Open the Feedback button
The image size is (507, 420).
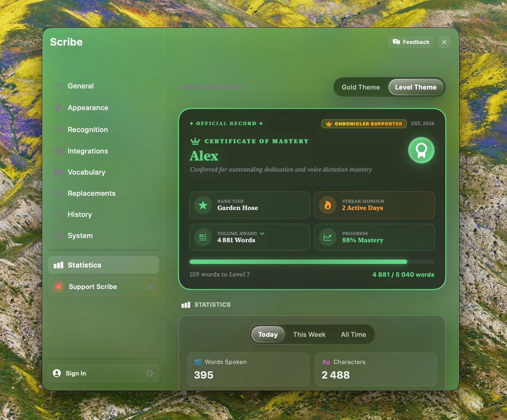click(411, 42)
